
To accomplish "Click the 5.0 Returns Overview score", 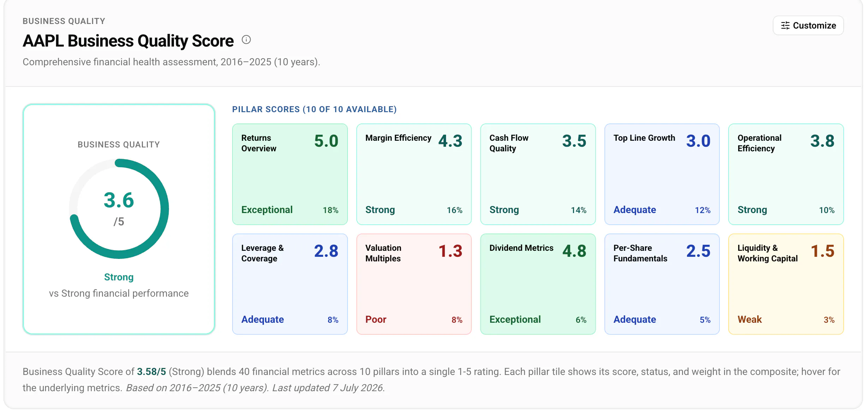I will [326, 141].
